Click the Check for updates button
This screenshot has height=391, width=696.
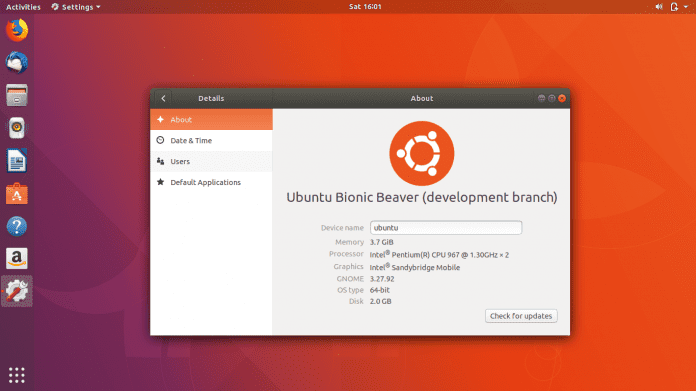[521, 316]
